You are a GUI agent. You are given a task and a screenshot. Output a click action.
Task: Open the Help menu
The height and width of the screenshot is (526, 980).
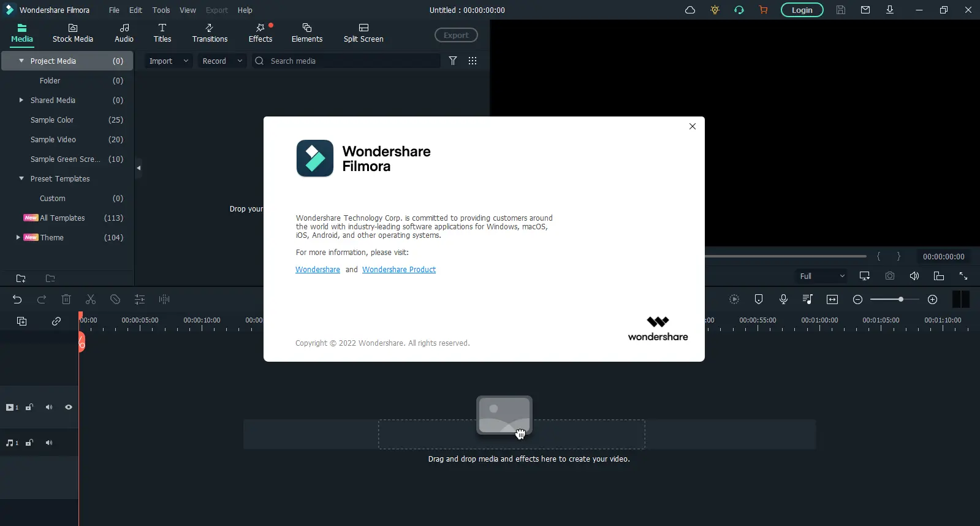(245, 10)
